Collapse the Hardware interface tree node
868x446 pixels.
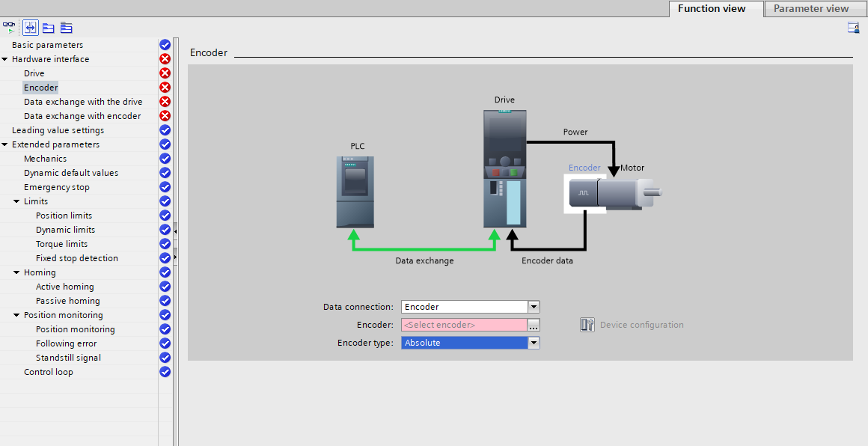click(4, 59)
